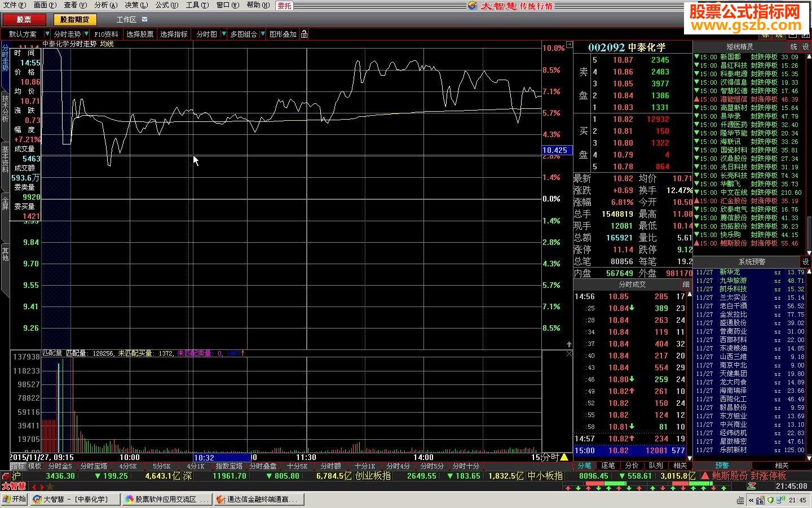
Task: Click the shield icon in the system tray
Action: [770, 500]
